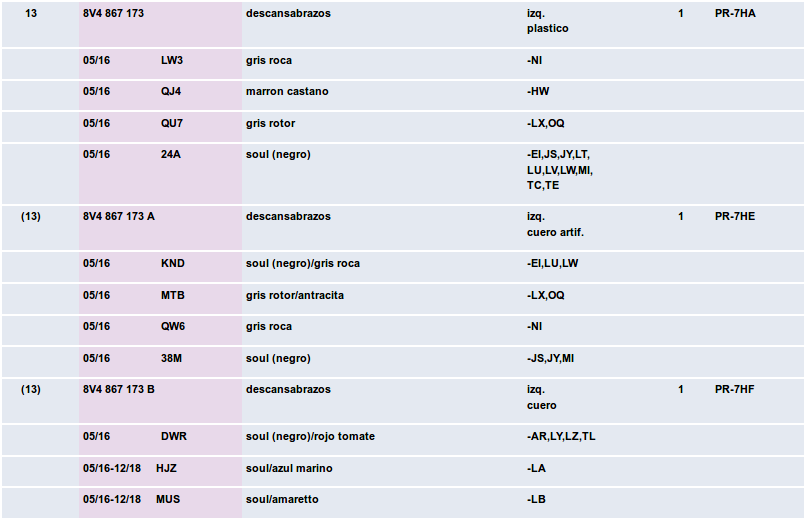
Task: Click the QW6 color code
Action: tap(173, 327)
